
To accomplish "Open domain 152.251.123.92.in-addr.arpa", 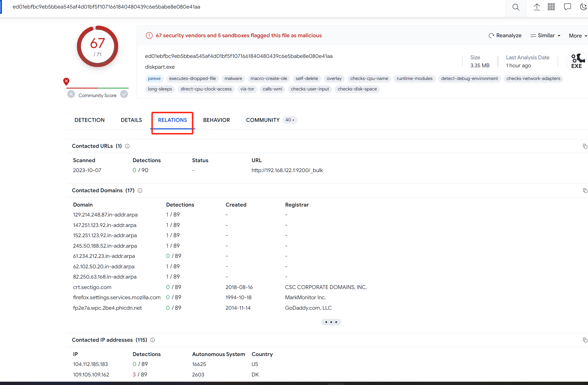I will coord(105,236).
